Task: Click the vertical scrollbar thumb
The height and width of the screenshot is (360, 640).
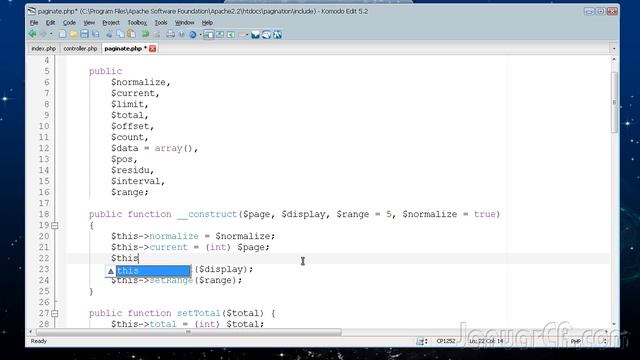Action: tap(614, 102)
